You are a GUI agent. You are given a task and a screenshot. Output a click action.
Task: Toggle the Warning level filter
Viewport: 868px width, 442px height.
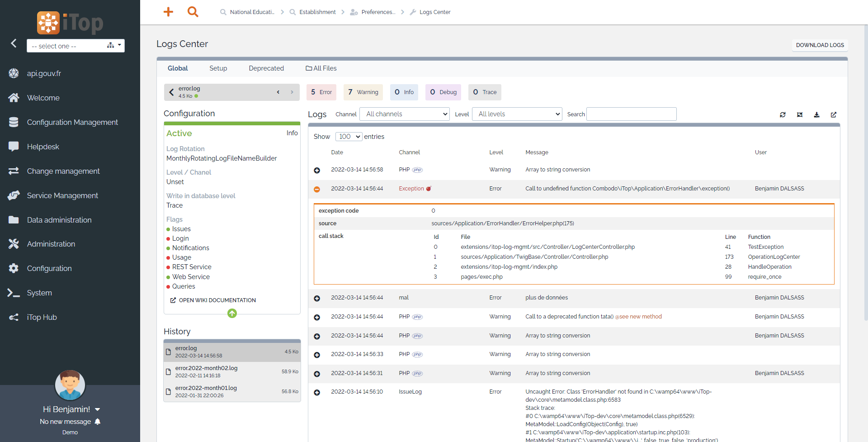click(x=363, y=92)
